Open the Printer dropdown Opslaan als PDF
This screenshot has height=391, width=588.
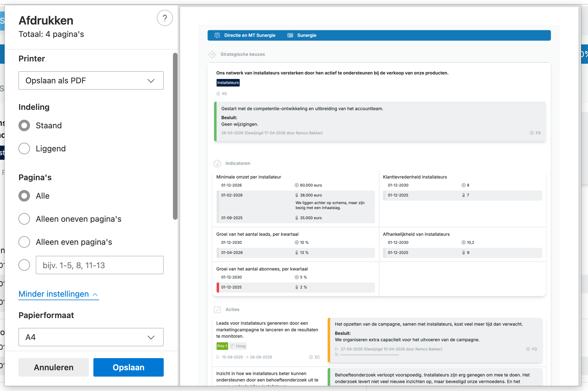pos(91,80)
